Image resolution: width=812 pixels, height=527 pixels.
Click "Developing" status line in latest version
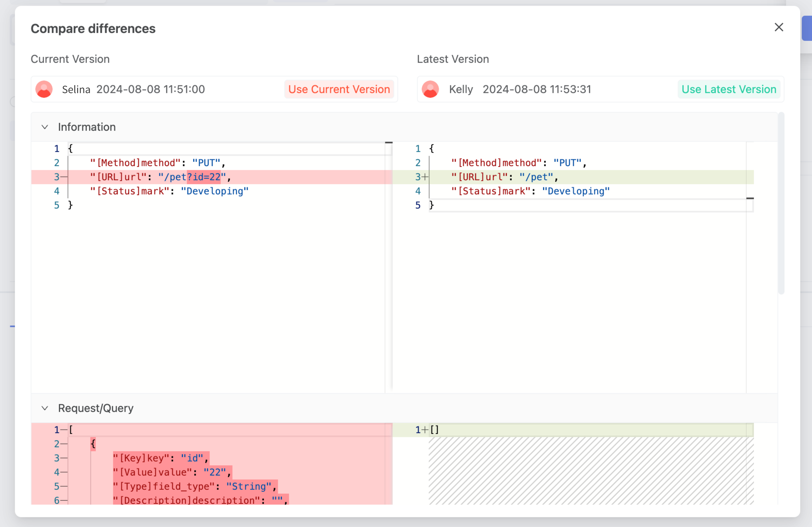point(530,191)
